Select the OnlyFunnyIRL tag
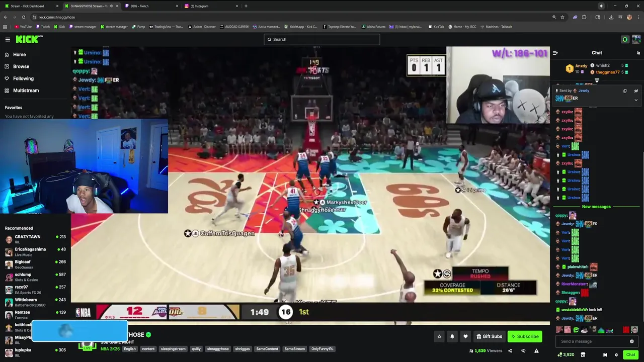Image resolution: width=644 pixels, height=362 pixels. pyautogui.click(x=322, y=349)
